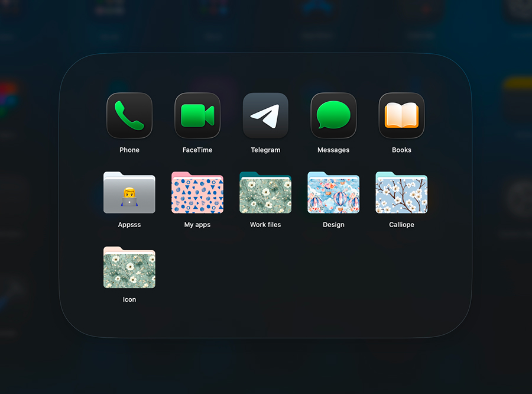Tap the My apps label text
Viewport: 532px width, 394px height.
pos(197,224)
